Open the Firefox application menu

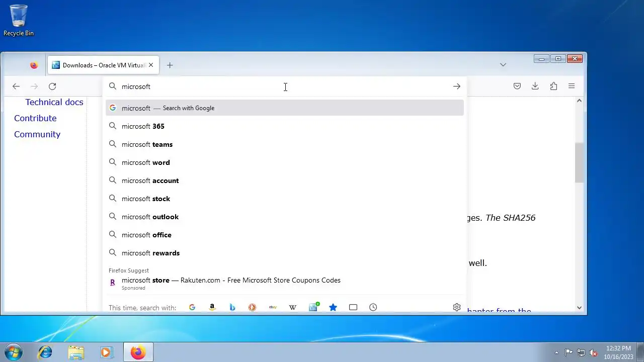point(572,86)
